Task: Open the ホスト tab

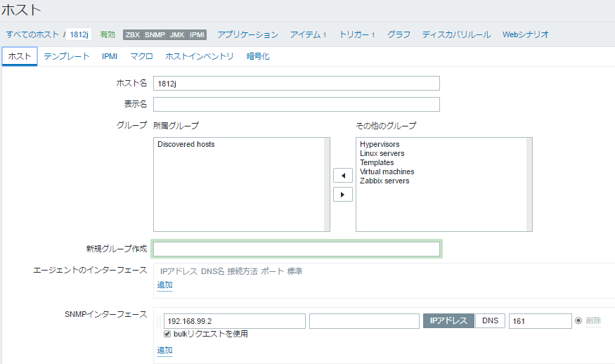Action: tap(20, 56)
